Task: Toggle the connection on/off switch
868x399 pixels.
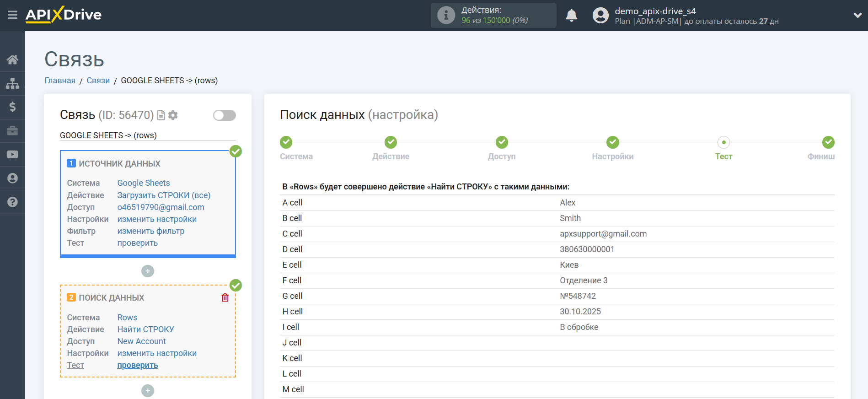Action: point(224,115)
